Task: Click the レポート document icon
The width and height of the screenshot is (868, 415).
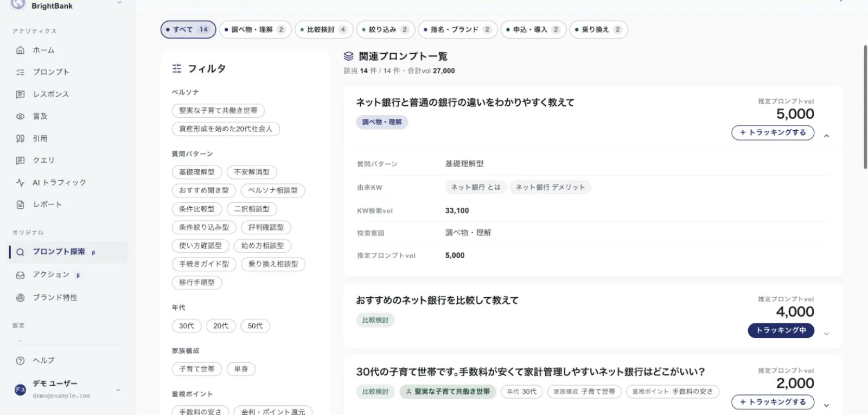Action: 20,205
